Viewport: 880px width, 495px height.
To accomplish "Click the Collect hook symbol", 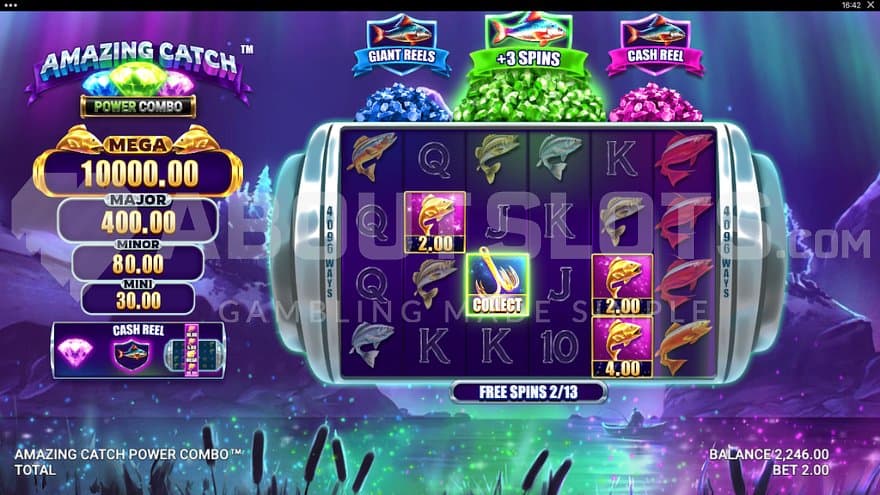I will 497,285.
